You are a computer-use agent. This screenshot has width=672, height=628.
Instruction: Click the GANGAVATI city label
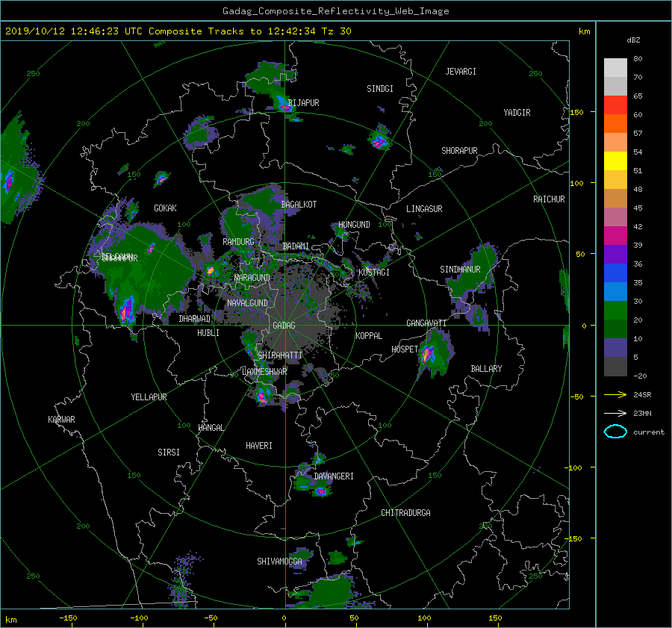click(426, 323)
